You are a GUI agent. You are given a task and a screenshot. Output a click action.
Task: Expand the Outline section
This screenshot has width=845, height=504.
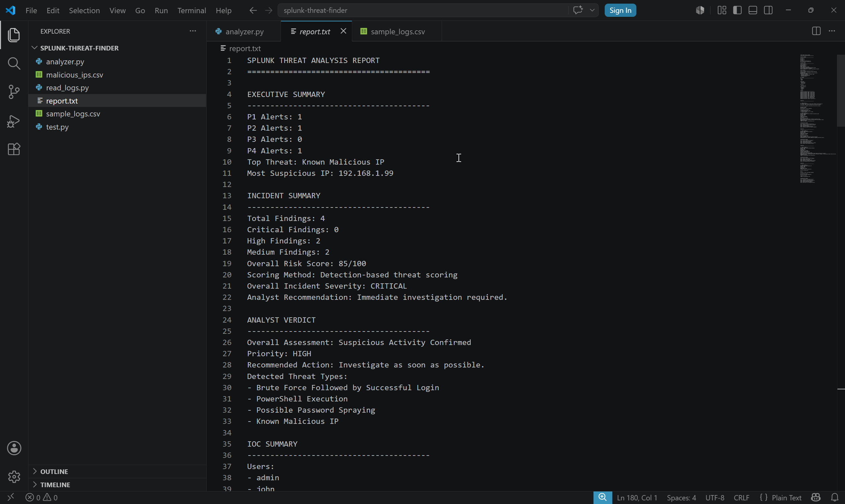click(x=118, y=471)
